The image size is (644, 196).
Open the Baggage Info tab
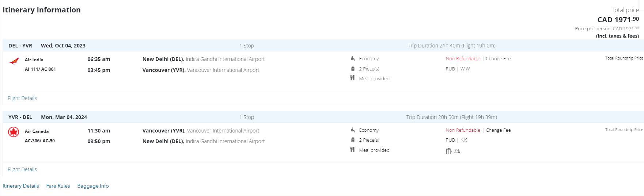pos(93,186)
